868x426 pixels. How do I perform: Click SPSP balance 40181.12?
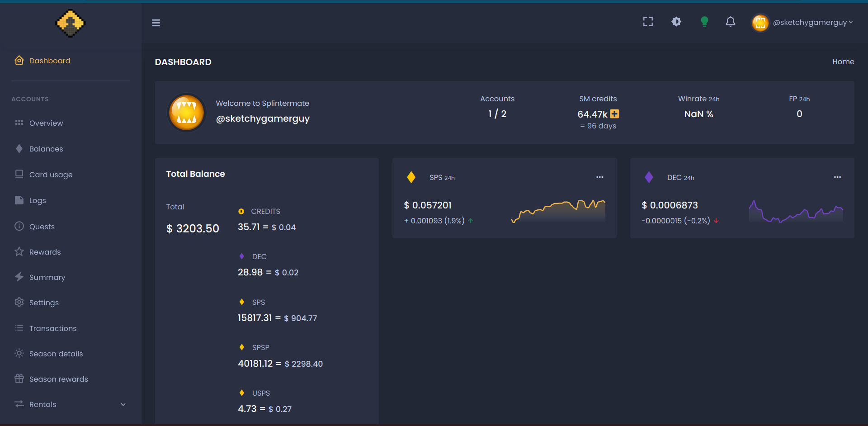pyautogui.click(x=255, y=364)
